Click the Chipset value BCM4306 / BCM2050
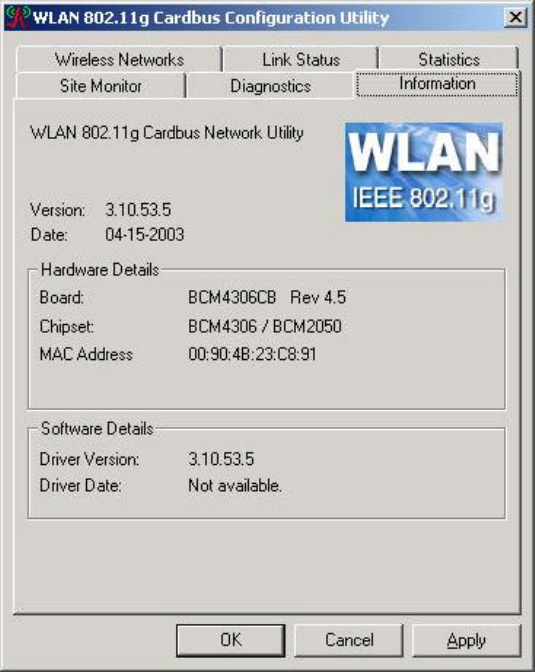 [x=264, y=326]
